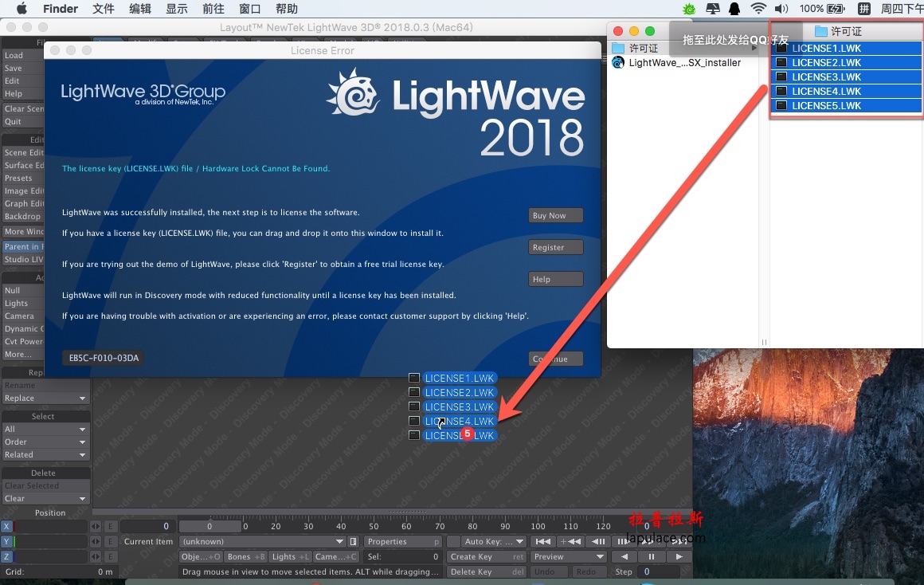Open the 显示 menu
Viewport: 924px width, 585px height.
click(x=177, y=9)
